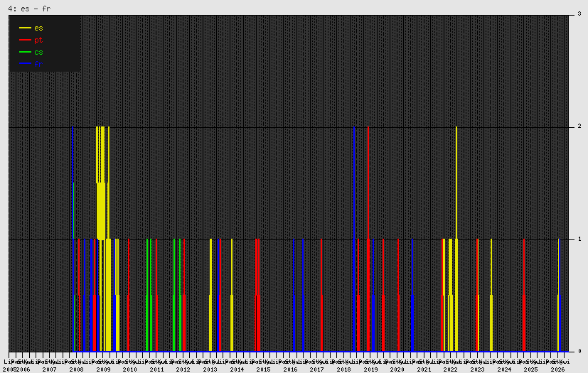Click the 2022 year label
This screenshot has height=373, width=588.
(x=450, y=369)
